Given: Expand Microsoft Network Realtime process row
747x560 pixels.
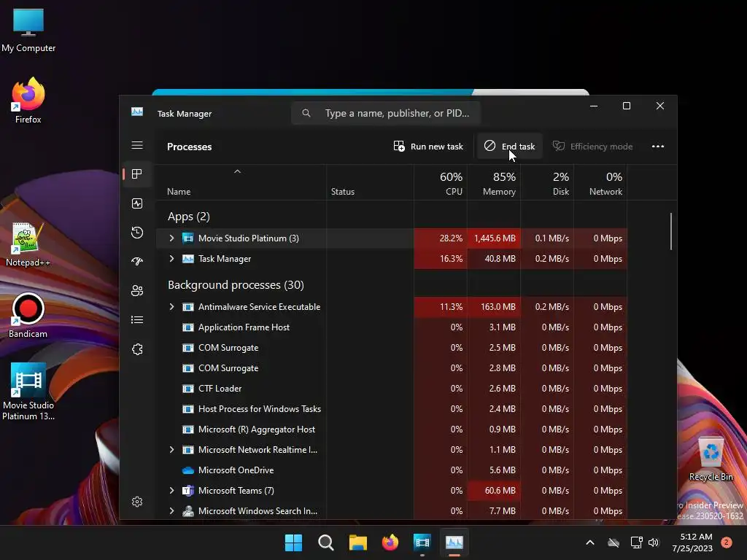Looking at the screenshot, I should (x=171, y=449).
